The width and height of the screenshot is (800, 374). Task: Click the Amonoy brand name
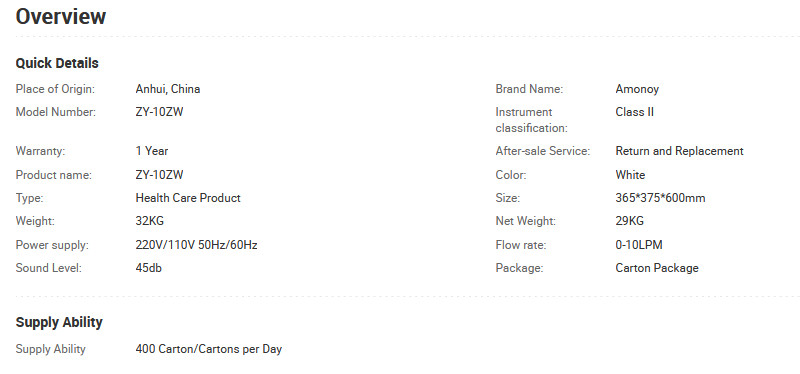(x=637, y=89)
